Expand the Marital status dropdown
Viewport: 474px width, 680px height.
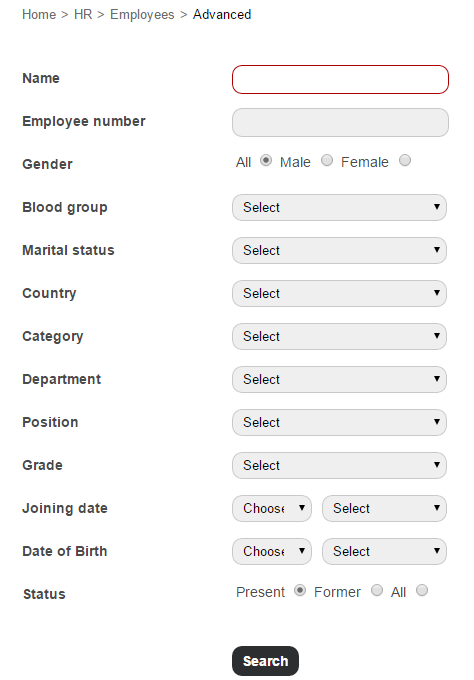339,250
